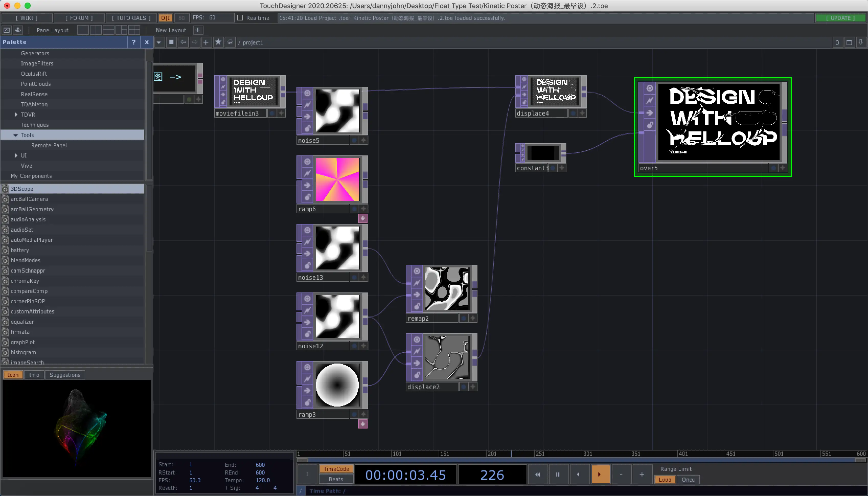Image resolution: width=868 pixels, height=496 pixels.
Task: Click the clone immune arrow flag on ramp6
Action: [307, 185]
